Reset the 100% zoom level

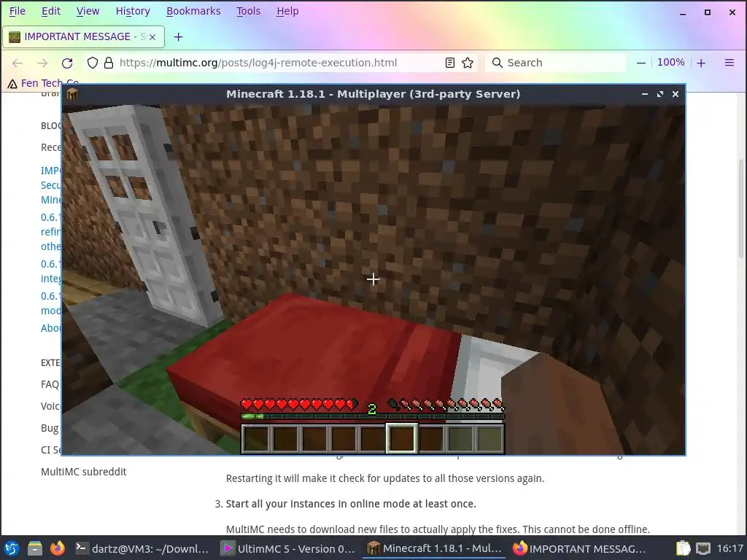671,63
